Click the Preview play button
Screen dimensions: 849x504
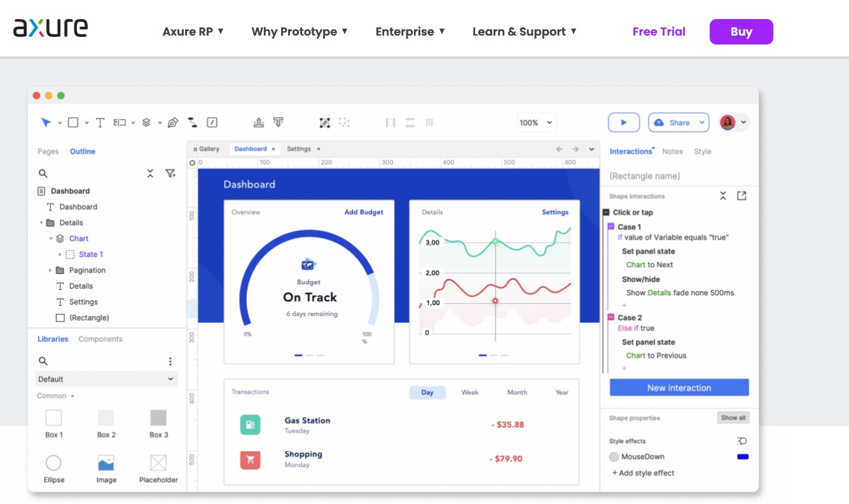[623, 123]
